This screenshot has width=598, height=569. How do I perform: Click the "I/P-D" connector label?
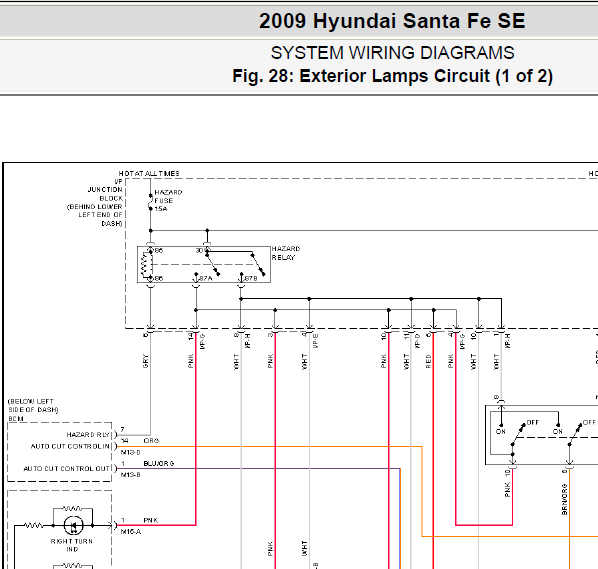[417, 341]
